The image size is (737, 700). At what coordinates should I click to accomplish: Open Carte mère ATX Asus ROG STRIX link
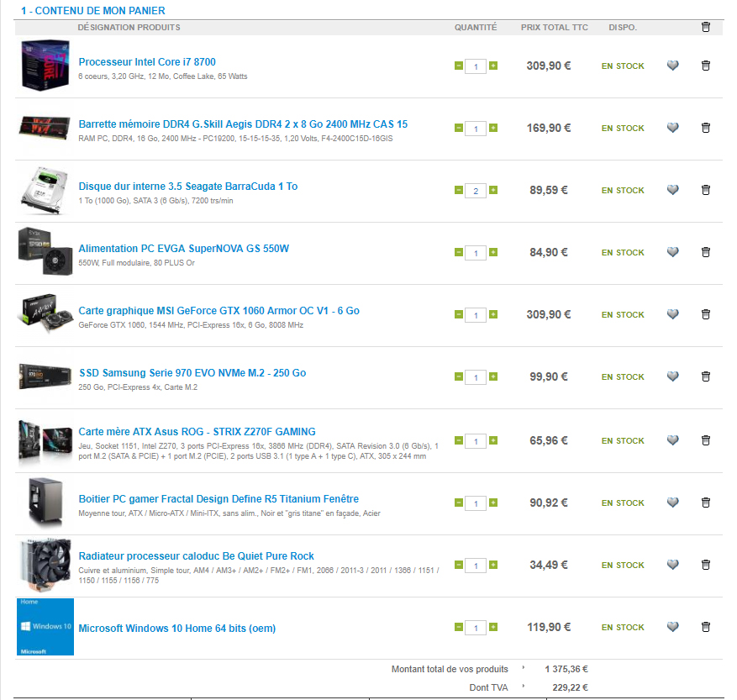tap(197, 432)
